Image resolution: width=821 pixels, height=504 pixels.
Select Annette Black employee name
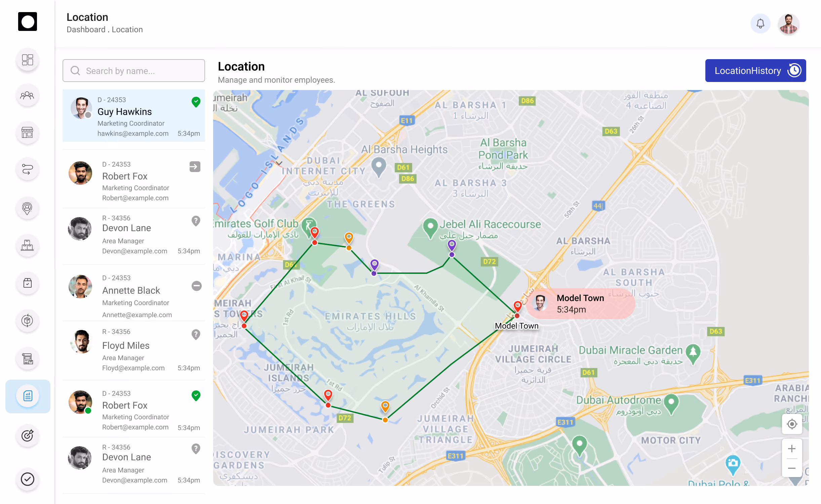tap(131, 290)
